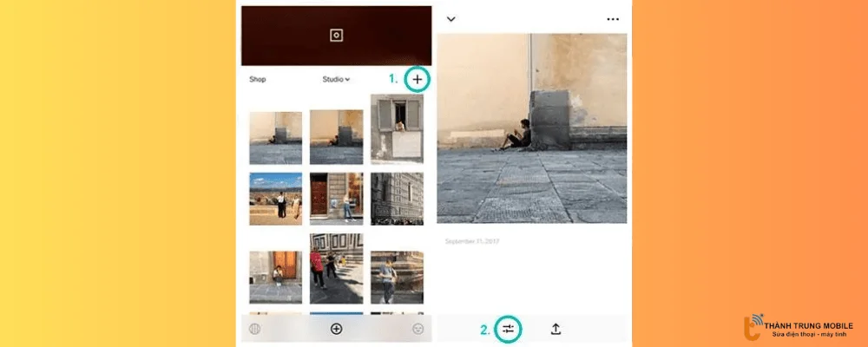Collapse photo view with the down chevron

coord(450,19)
